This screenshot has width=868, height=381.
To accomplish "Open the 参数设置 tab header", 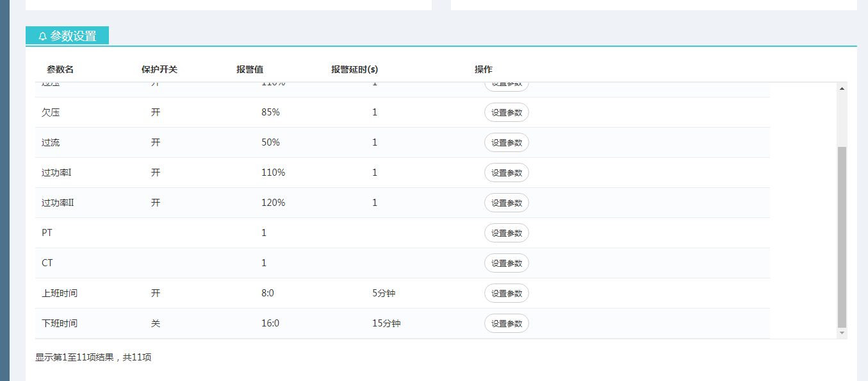I will pos(67,36).
